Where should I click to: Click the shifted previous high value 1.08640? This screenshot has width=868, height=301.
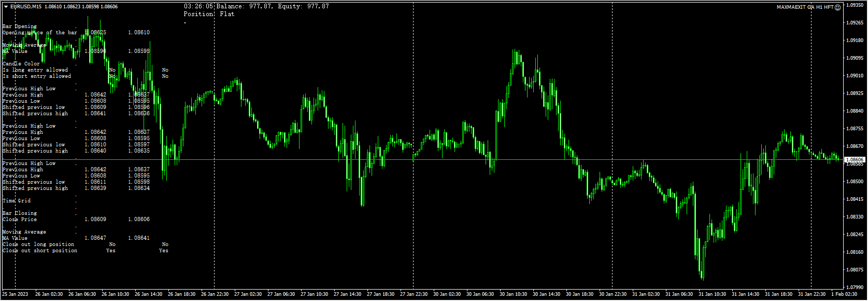pos(95,151)
